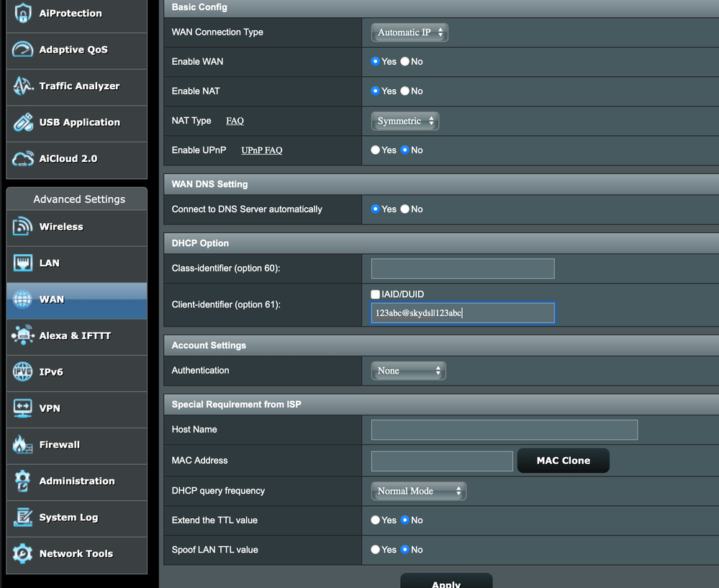The image size is (719, 588).
Task: Click the VPN monitor icon
Action: [x=23, y=408]
